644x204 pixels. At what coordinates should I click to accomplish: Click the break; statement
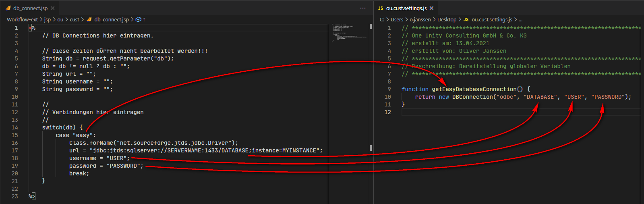(x=79, y=173)
